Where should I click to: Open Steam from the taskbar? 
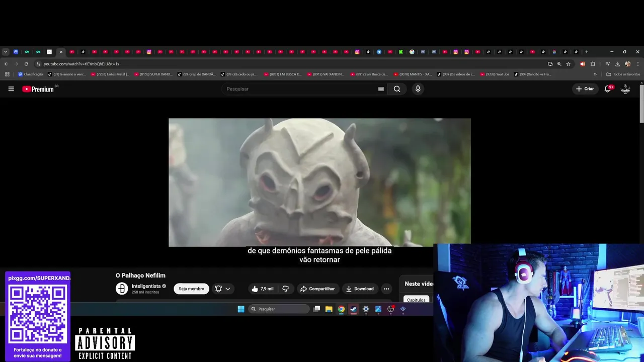tap(354, 309)
